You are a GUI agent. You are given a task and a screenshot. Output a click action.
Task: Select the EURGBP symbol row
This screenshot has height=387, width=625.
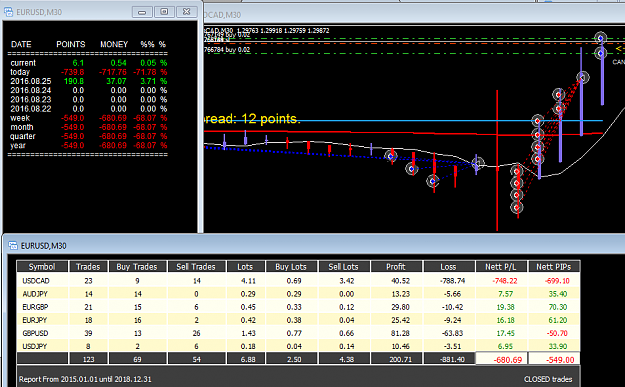(x=298, y=307)
